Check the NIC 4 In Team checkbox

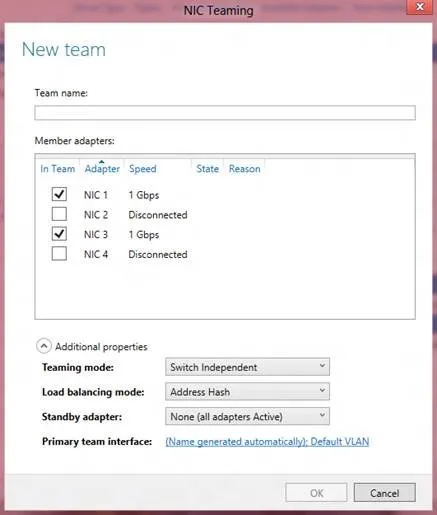click(59, 254)
